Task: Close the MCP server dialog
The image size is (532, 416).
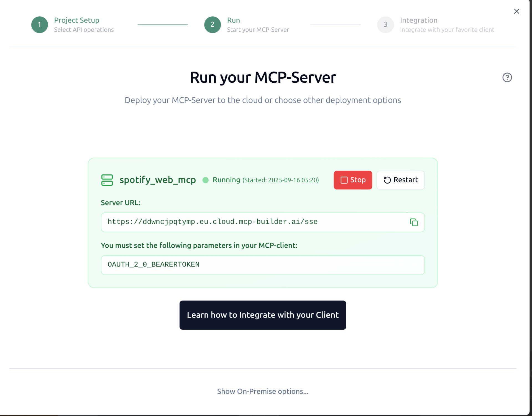Action: coord(516,11)
